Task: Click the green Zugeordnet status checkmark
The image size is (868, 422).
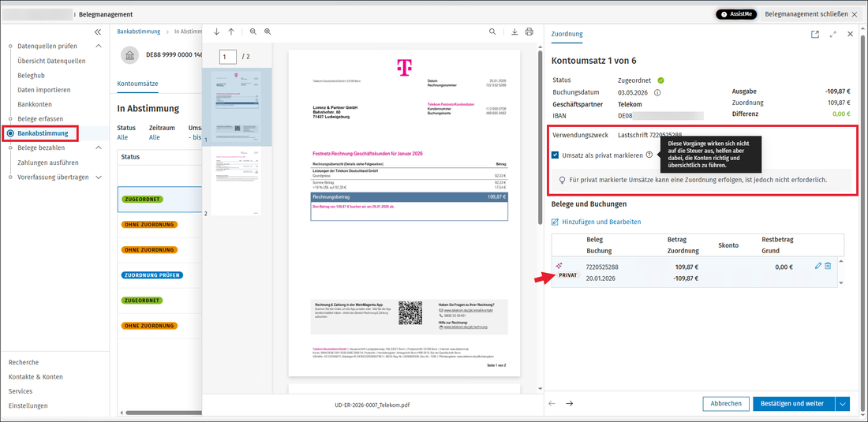Action: click(661, 80)
